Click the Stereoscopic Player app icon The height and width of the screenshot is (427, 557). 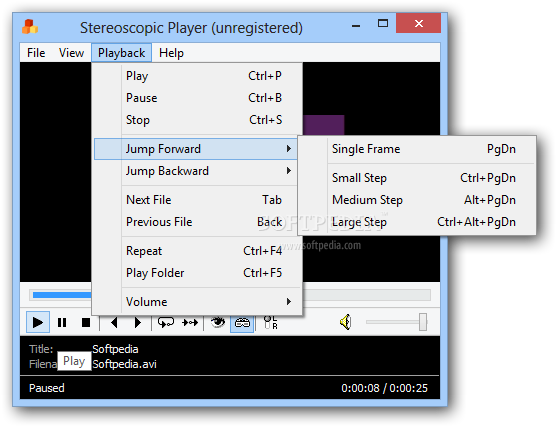30,27
